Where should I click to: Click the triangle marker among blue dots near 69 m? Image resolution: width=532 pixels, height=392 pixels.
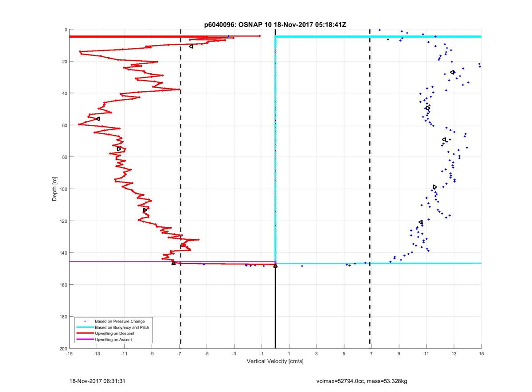[x=444, y=140]
